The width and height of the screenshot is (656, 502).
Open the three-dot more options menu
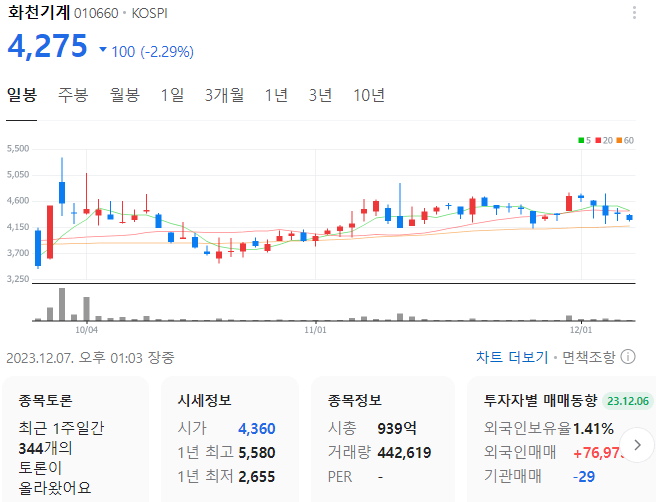(634, 13)
